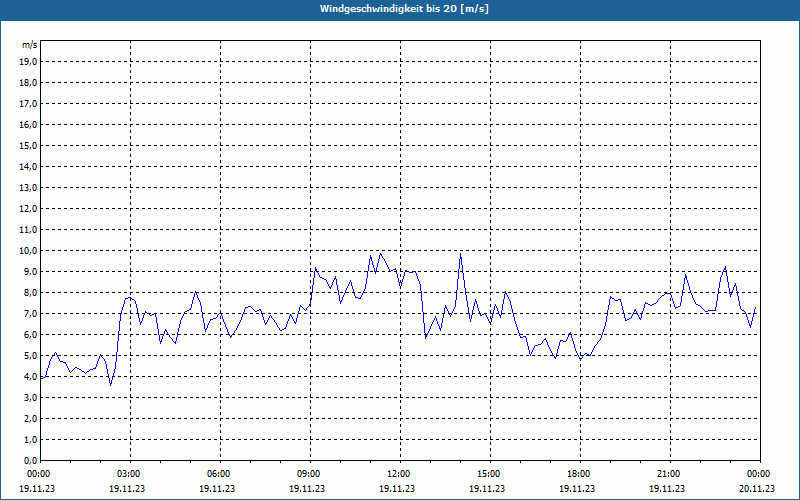This screenshot has width=800, height=500.
Task: Click the 9,0 y-axis label
Action: tap(31, 271)
